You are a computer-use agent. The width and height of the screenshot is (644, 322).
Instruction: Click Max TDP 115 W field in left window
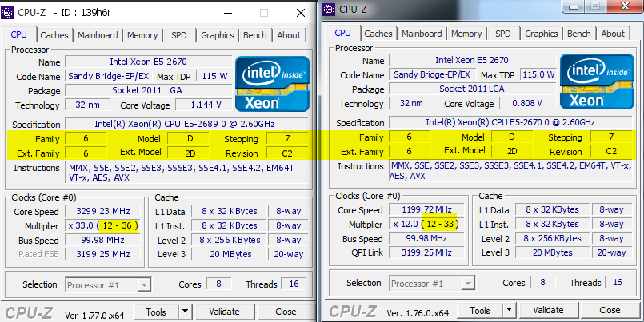pyautogui.click(x=214, y=76)
